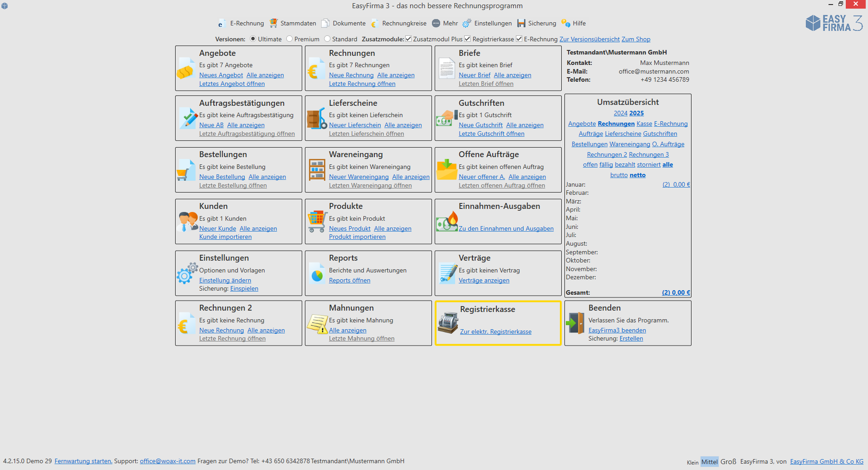Click the Registrierkasse cash register icon
Viewport: 868px width, 470px height.
tap(448, 322)
